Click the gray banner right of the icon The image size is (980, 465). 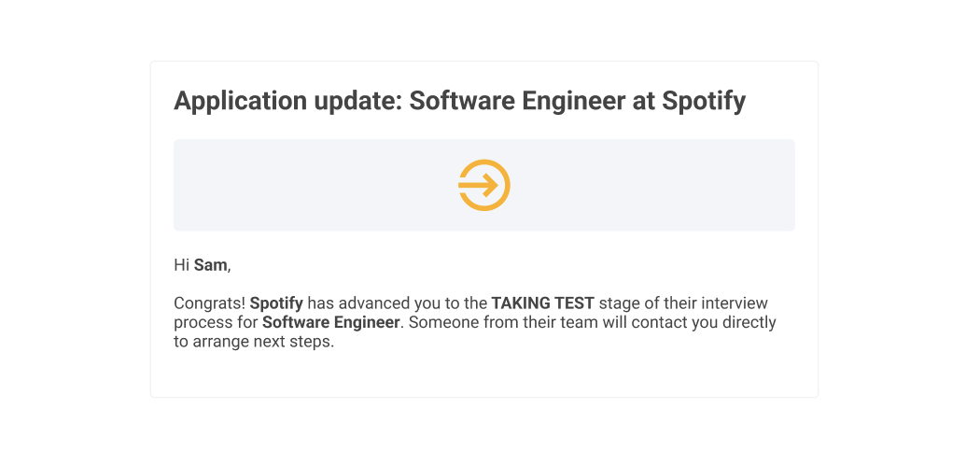[x=652, y=185]
